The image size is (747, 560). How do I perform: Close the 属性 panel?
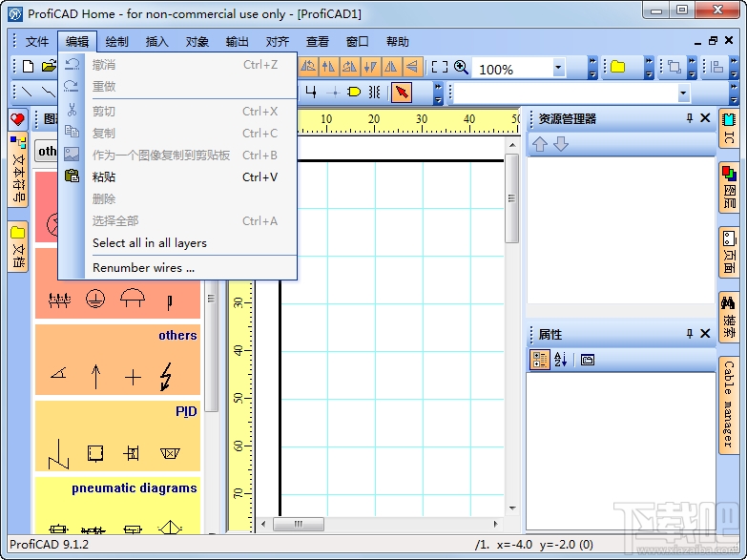click(x=706, y=334)
